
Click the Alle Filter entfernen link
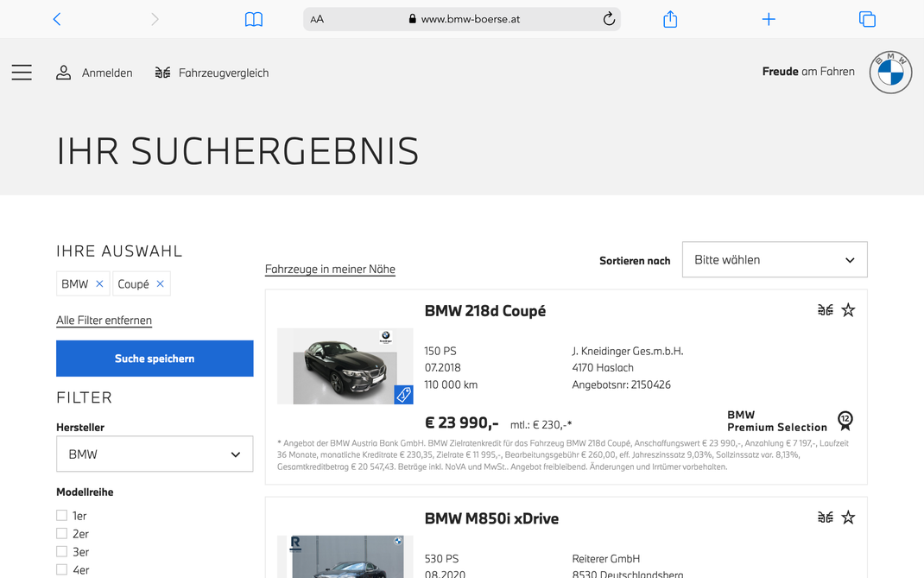[104, 320]
